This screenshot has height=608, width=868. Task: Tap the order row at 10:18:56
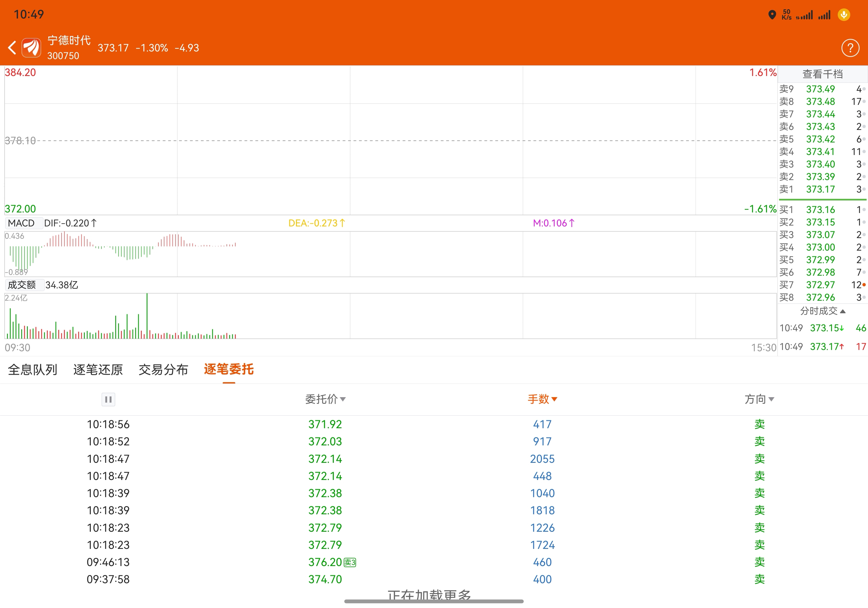[x=434, y=424]
